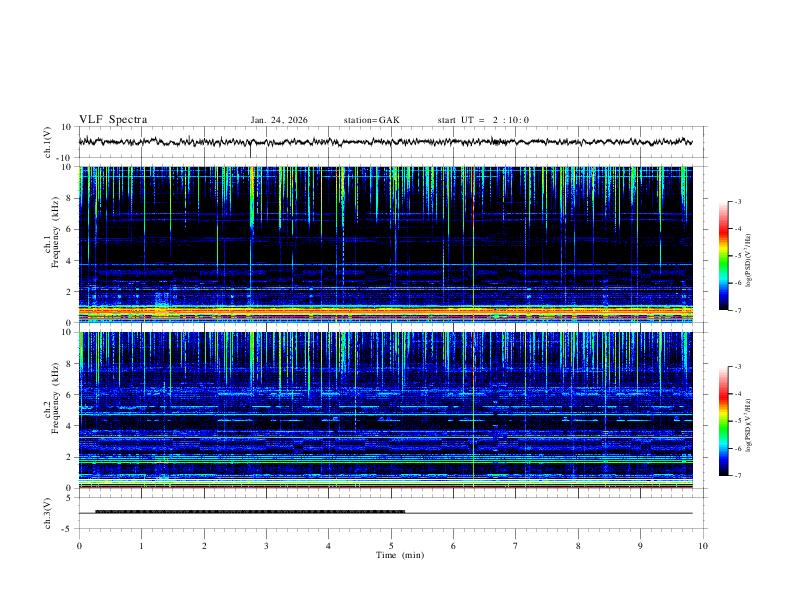Click the red line at 0 kHz in ch.2

click(385, 487)
